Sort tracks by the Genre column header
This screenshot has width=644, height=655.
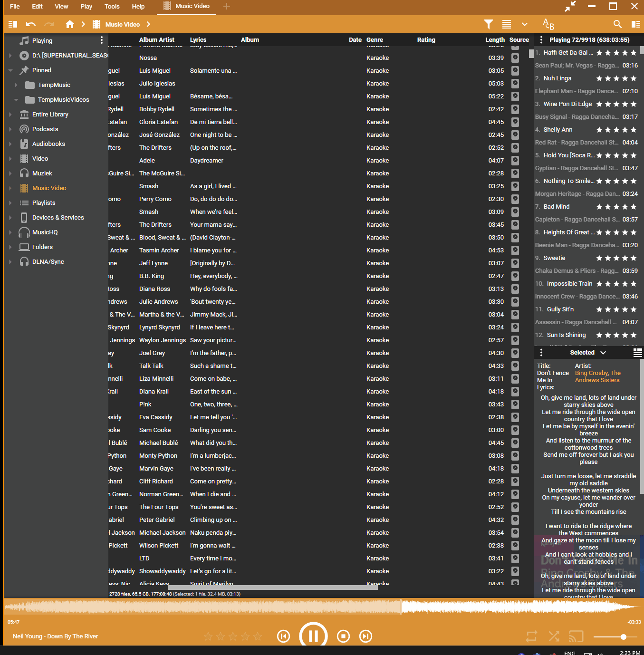coord(375,40)
